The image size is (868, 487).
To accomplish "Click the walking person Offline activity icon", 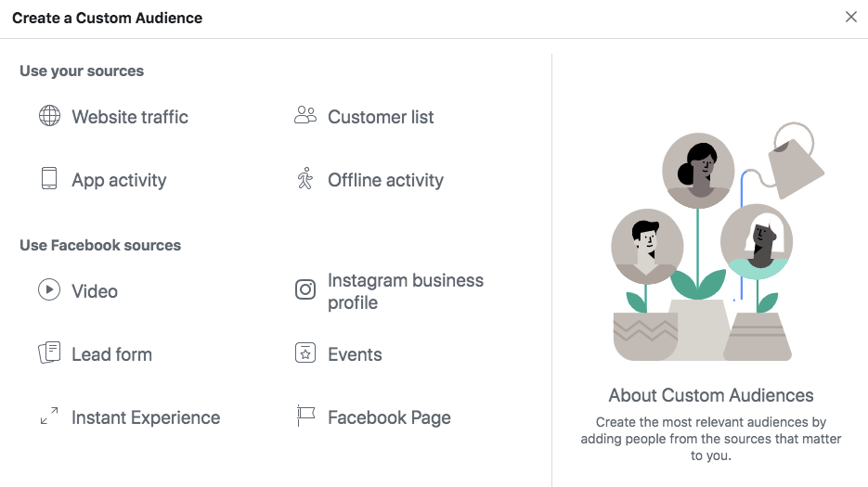I will (x=305, y=179).
